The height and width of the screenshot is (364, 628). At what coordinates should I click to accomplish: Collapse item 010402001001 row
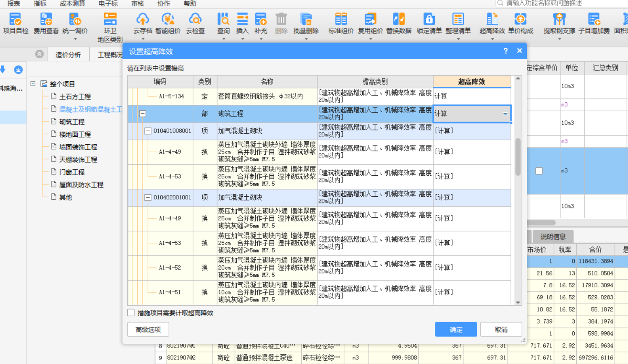(148, 197)
